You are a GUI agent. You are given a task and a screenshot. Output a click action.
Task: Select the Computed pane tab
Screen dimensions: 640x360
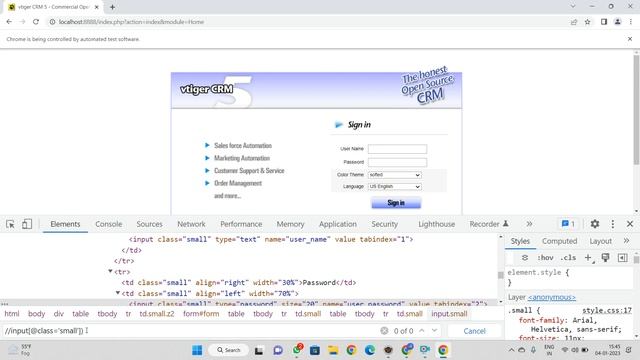click(x=559, y=241)
